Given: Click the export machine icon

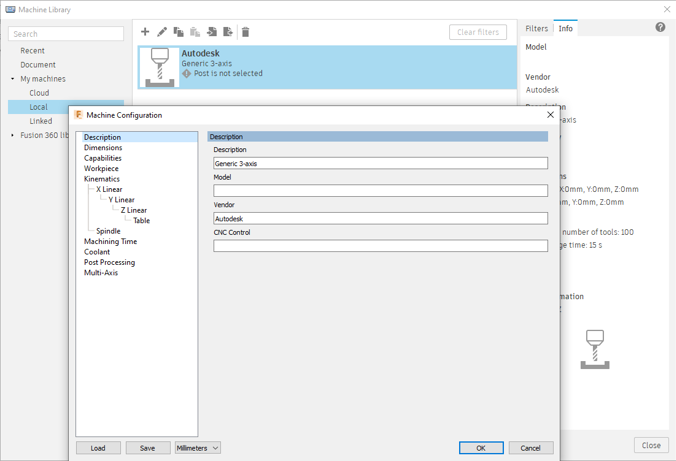Looking at the screenshot, I should click(228, 31).
